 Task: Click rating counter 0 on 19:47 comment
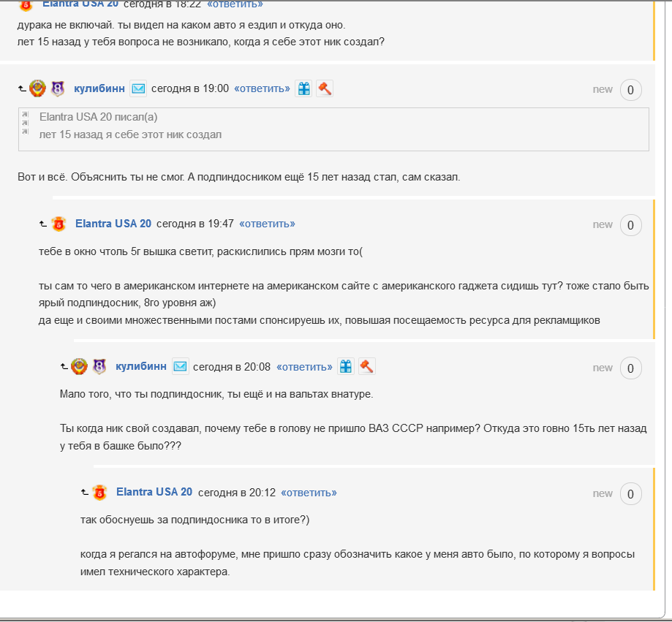(x=630, y=225)
